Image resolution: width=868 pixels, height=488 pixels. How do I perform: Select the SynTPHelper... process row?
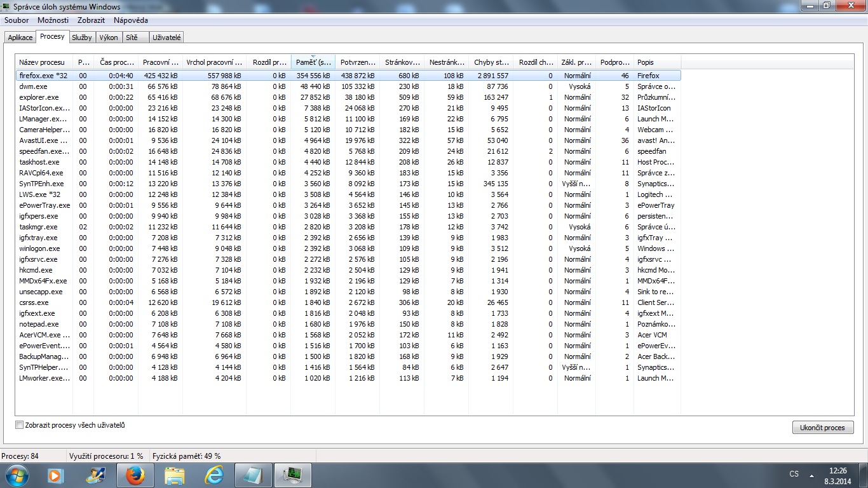click(x=348, y=367)
